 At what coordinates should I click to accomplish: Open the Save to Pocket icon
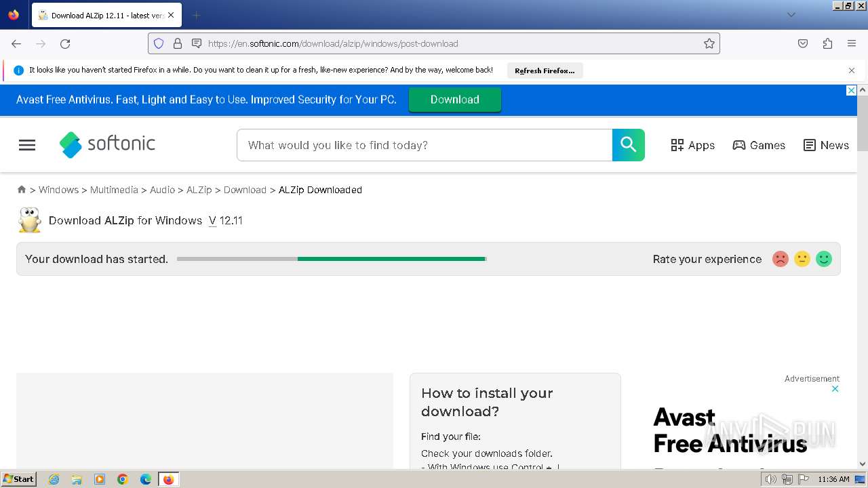coord(803,43)
